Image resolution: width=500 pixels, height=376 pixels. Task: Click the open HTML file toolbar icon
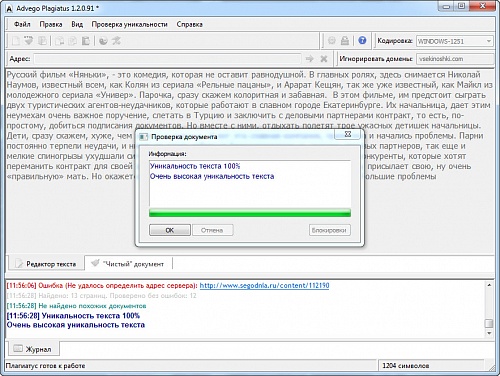click(29, 41)
